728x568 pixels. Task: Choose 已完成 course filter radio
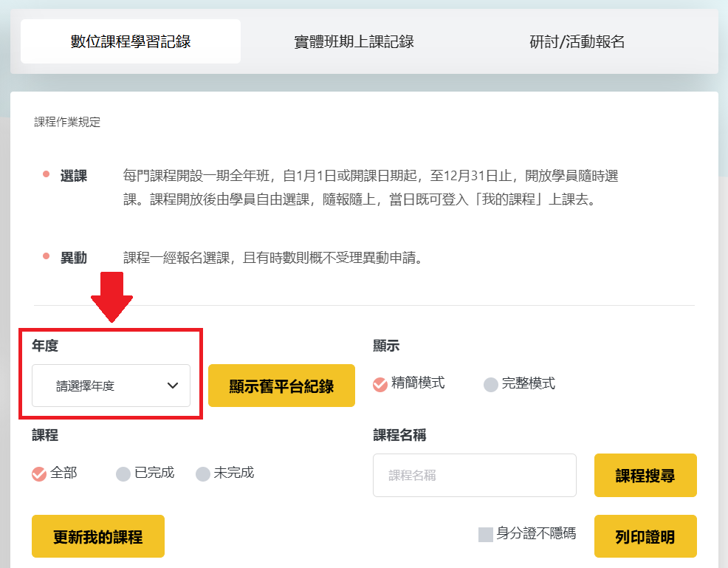click(123, 473)
